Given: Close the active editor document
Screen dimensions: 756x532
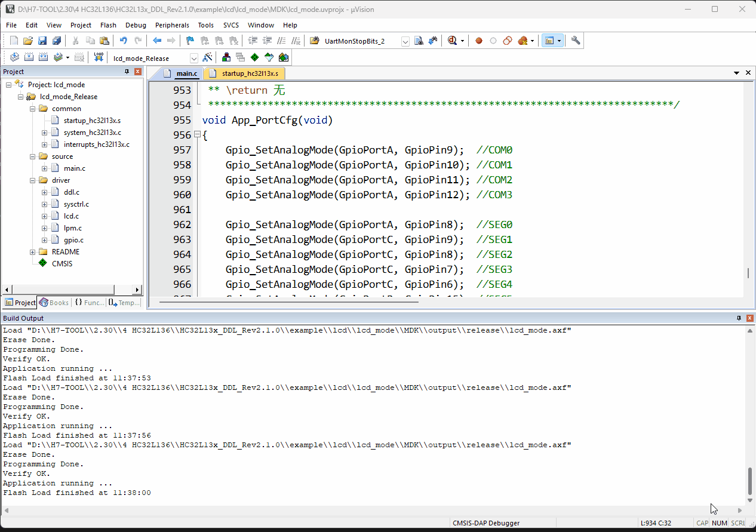Looking at the screenshot, I should [748, 73].
